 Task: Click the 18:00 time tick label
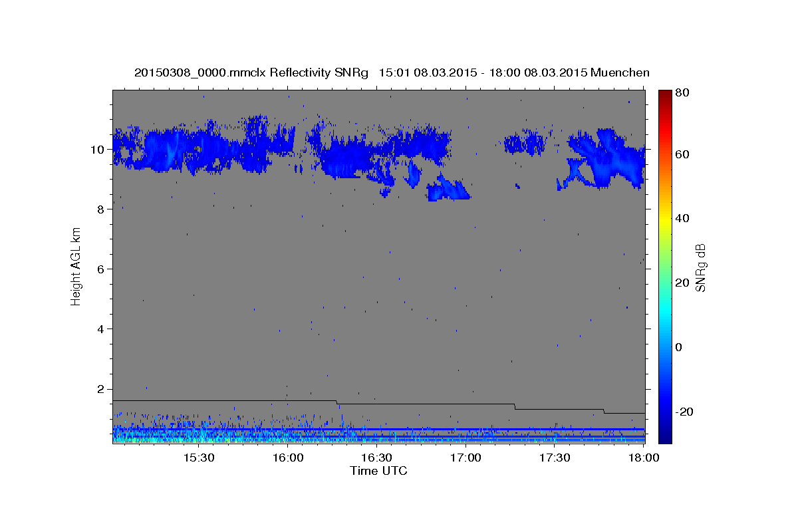[x=644, y=458]
